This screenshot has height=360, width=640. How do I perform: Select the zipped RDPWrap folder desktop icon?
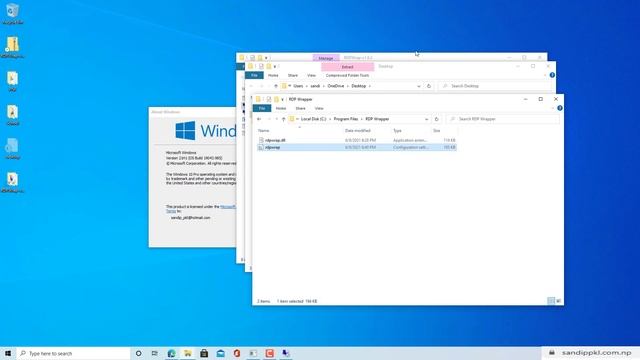[12, 47]
